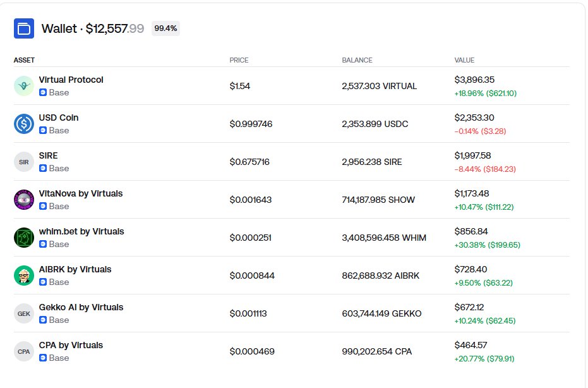This screenshot has height=388, width=588.
Task: Click the VALUE column header
Action: pyautogui.click(x=464, y=60)
